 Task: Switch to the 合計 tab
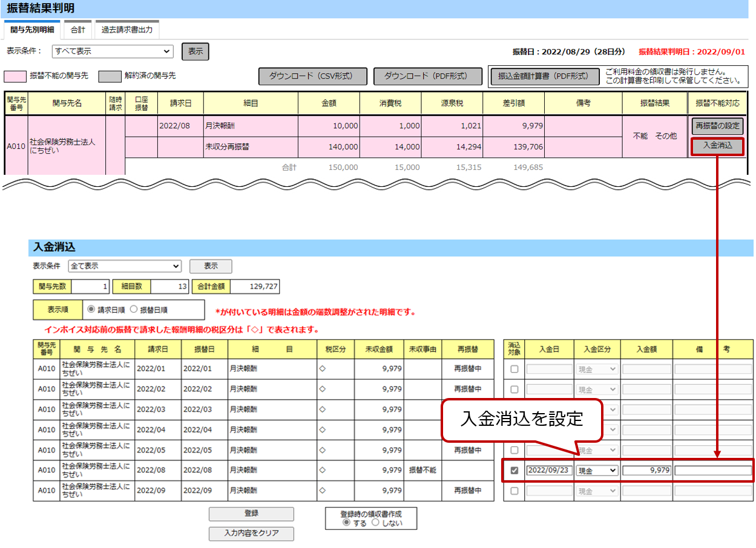pyautogui.click(x=77, y=29)
